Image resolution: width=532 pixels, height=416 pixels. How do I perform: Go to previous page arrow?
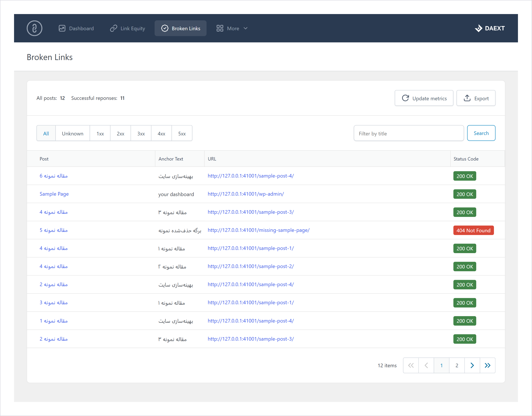pyautogui.click(x=426, y=365)
